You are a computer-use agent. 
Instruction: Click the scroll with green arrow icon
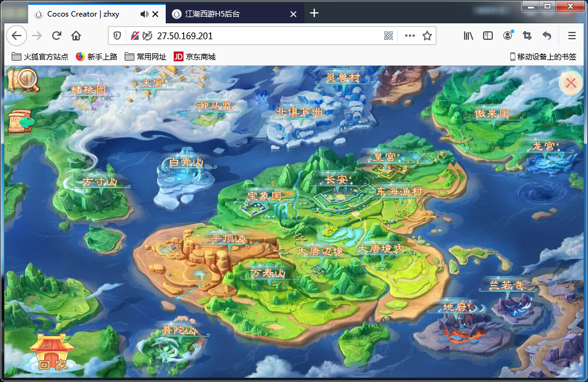pos(21,121)
